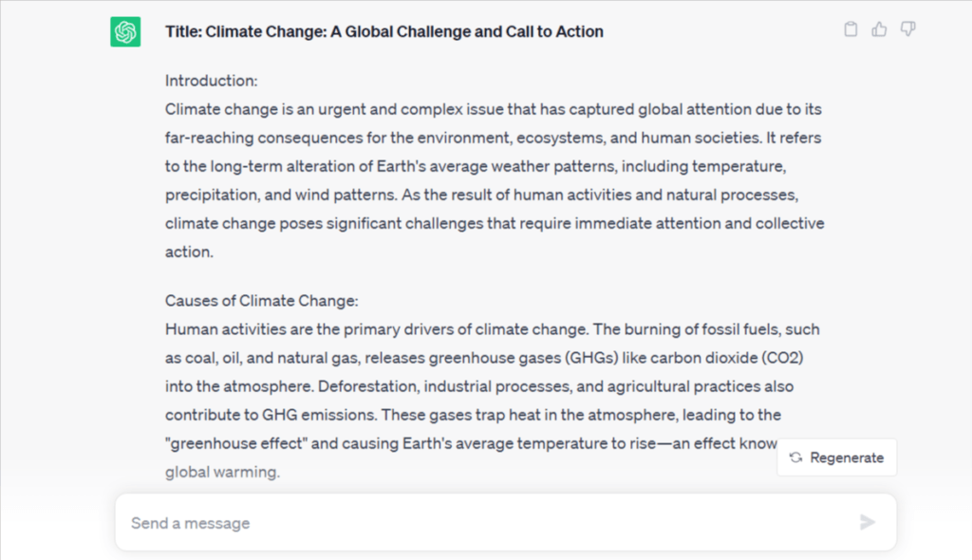Click the "(GHGs)" abbreviation in the text

coord(594,358)
